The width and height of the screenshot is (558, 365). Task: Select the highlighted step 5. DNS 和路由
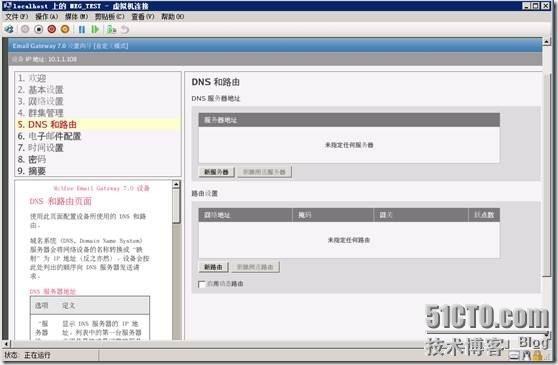pyautogui.click(x=98, y=125)
